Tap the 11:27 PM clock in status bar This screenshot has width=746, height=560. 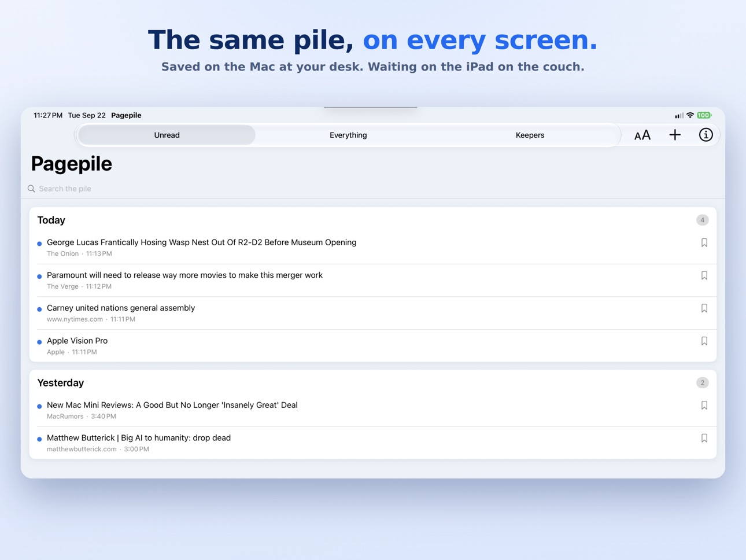(x=48, y=115)
